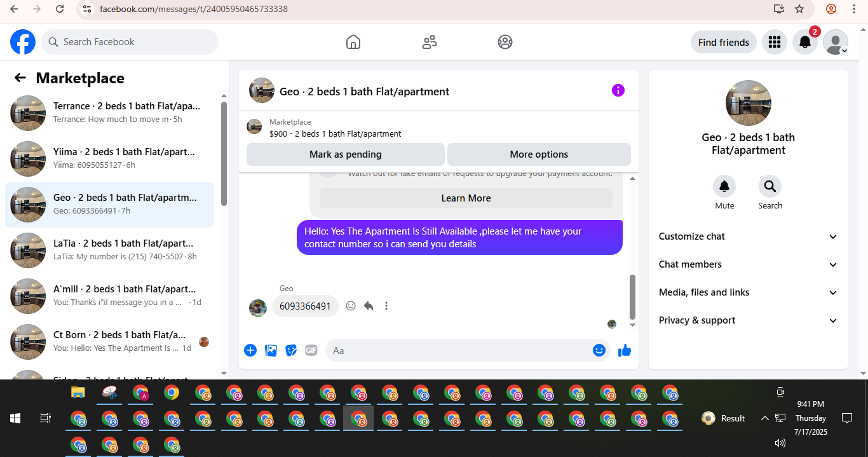868x457 pixels.
Task: Click the conversation list scrollbar
Action: (224, 154)
